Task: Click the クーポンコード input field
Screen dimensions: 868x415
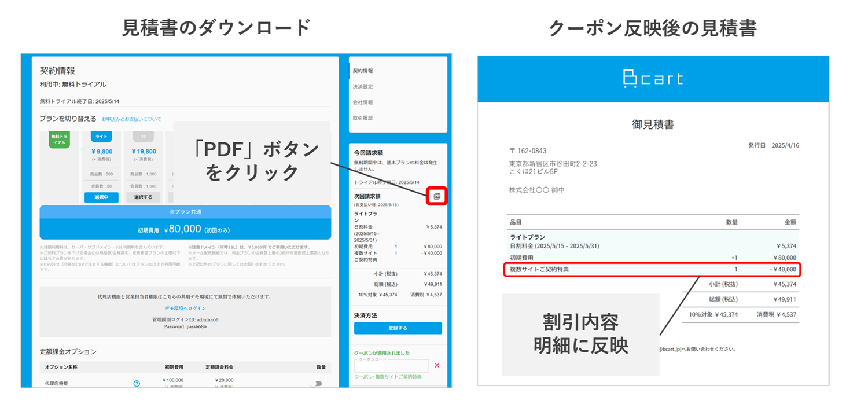Action: [392, 366]
